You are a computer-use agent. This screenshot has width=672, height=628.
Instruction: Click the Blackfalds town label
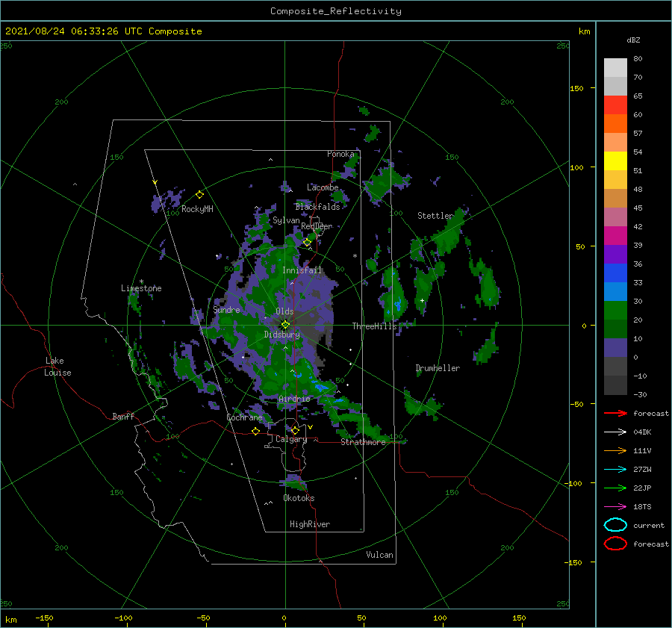point(317,207)
